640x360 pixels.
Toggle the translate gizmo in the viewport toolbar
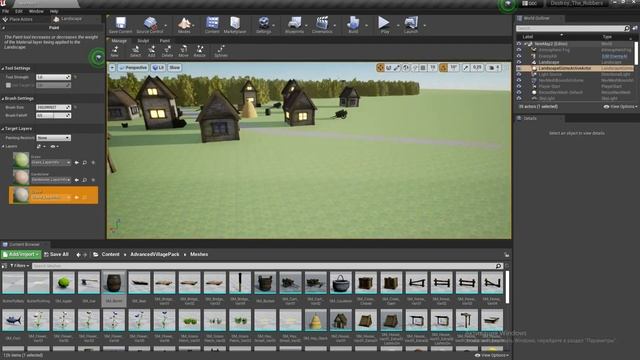380,68
